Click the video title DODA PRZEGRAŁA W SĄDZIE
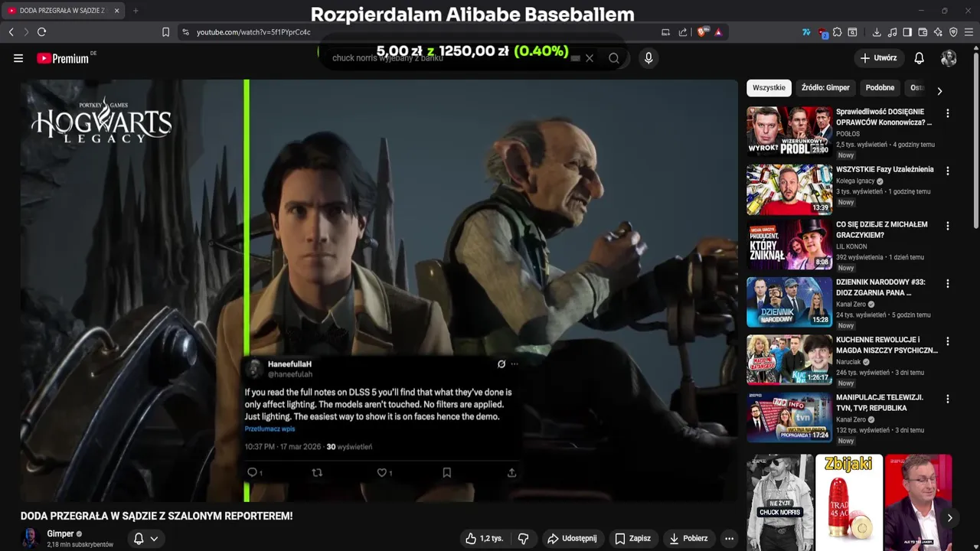Screen dimensions: 980x551 (x=157, y=517)
